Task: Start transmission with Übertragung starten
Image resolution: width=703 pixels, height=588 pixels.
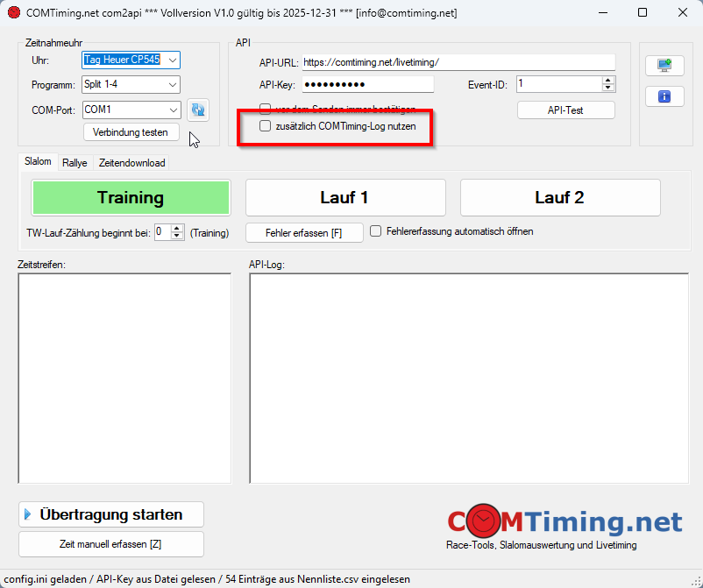Action: 111,514
